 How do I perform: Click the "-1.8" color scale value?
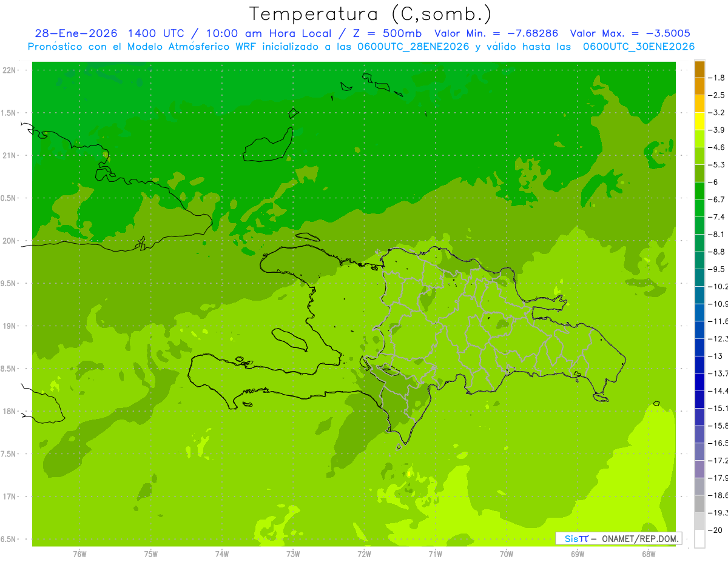coord(716,78)
